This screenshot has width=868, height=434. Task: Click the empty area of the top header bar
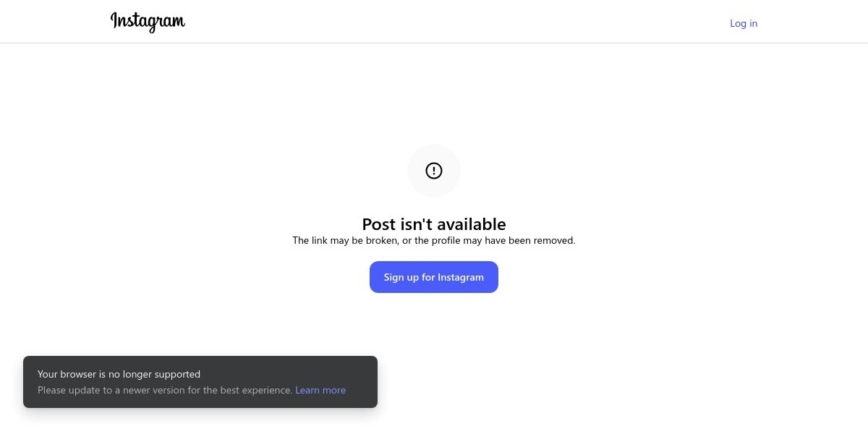(x=456, y=22)
